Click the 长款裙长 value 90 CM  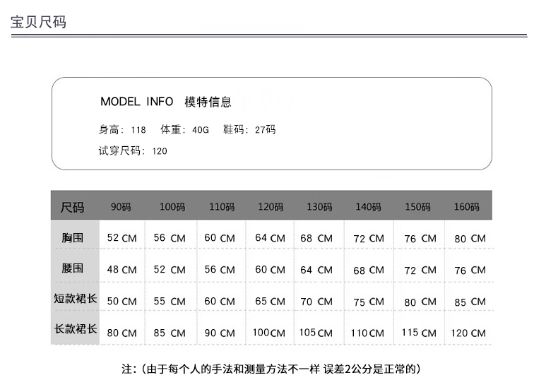click(x=220, y=333)
